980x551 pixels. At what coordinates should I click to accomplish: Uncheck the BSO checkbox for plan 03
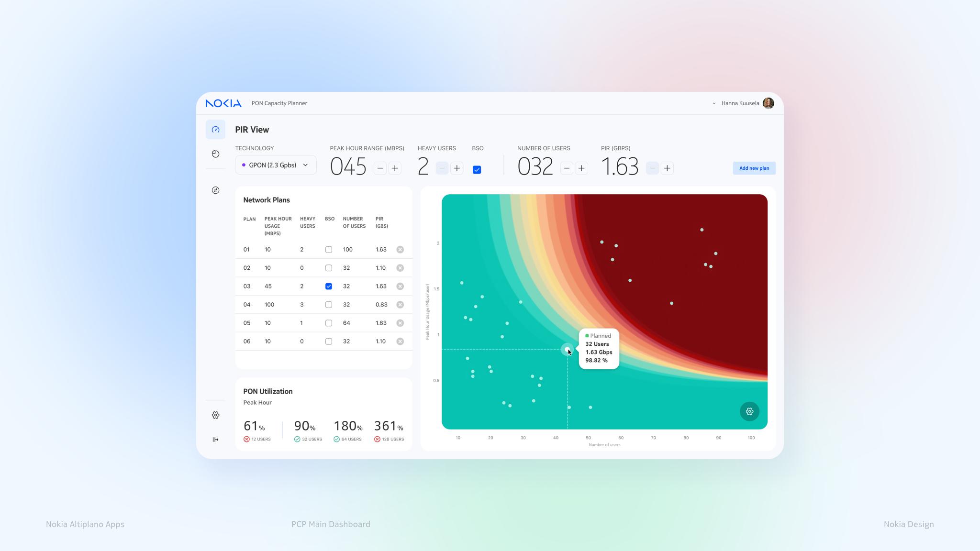click(329, 286)
